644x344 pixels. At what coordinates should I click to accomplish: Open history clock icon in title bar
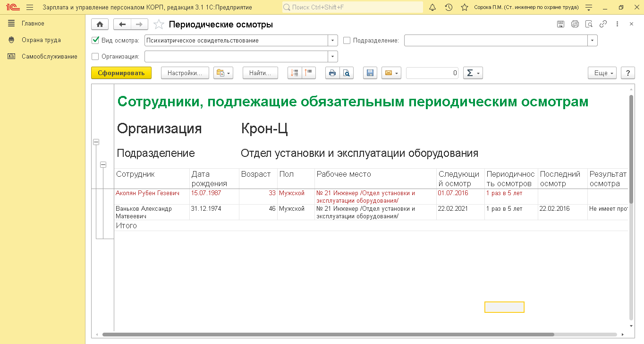pyautogui.click(x=449, y=8)
